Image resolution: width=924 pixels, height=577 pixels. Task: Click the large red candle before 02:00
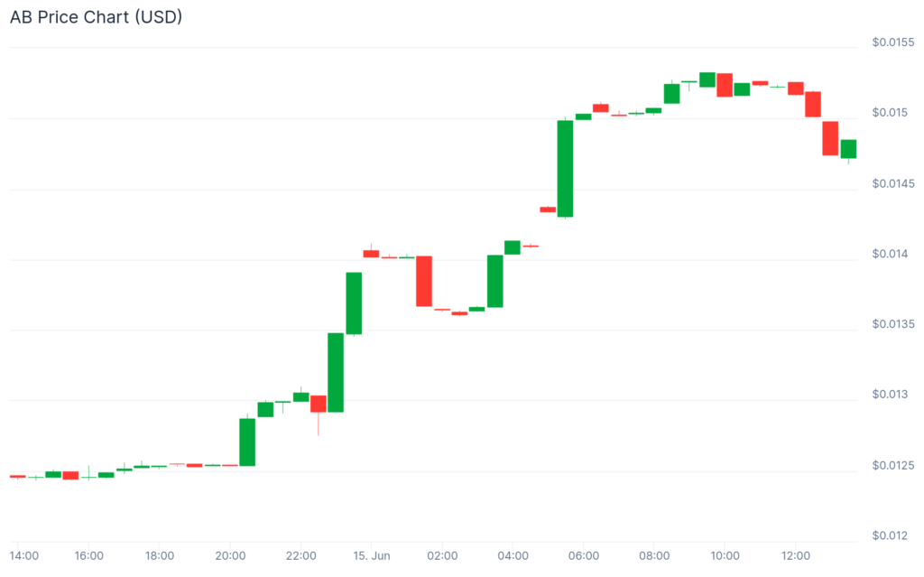tap(424, 281)
